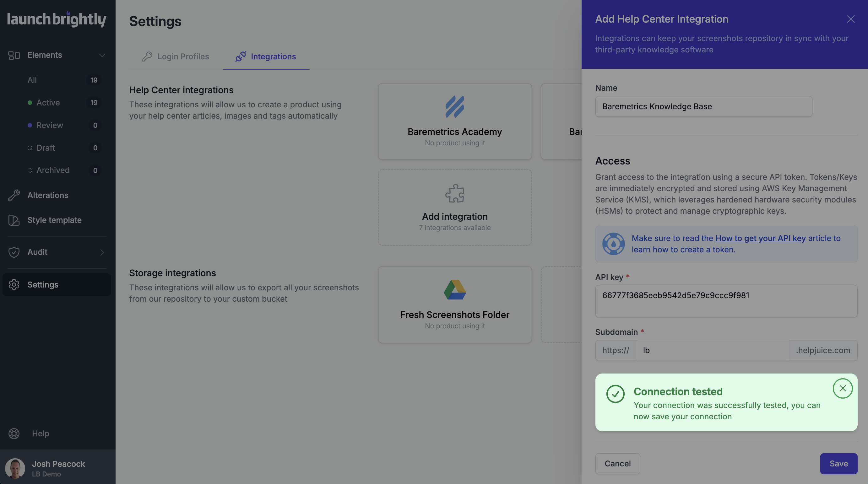The height and width of the screenshot is (484, 868).
Task: Click the Settings gear icon
Action: pyautogui.click(x=14, y=285)
